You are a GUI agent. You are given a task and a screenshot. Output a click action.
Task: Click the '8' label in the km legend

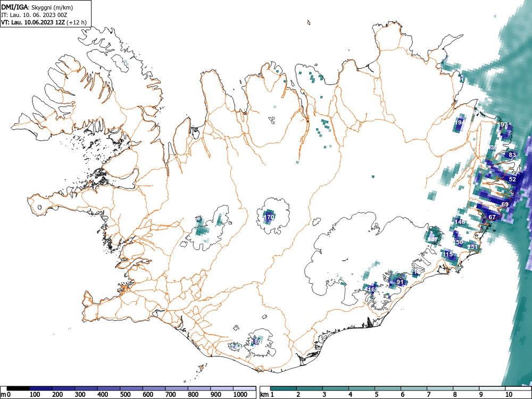[455, 395]
